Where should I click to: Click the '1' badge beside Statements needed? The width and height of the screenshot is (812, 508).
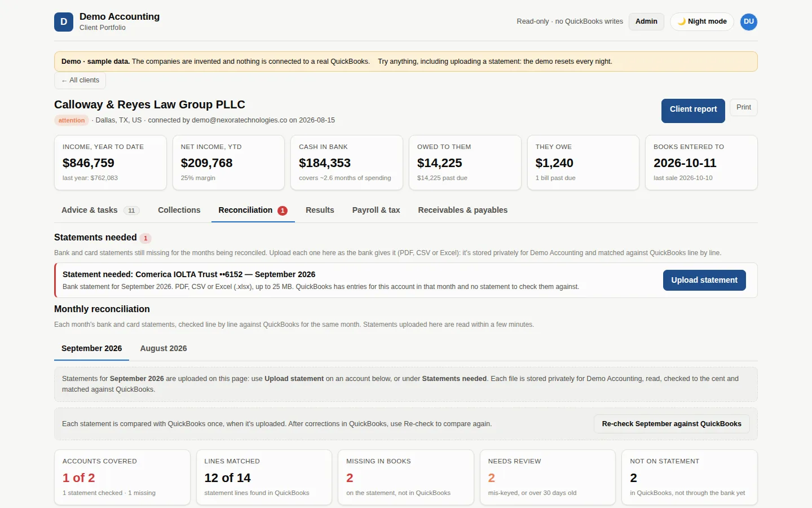click(145, 238)
